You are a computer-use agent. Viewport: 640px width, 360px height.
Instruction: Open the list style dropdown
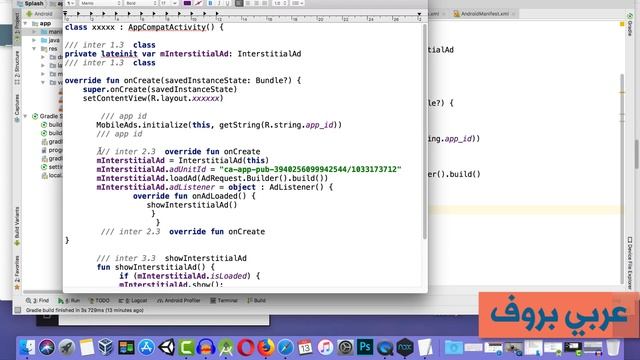[x=297, y=3]
